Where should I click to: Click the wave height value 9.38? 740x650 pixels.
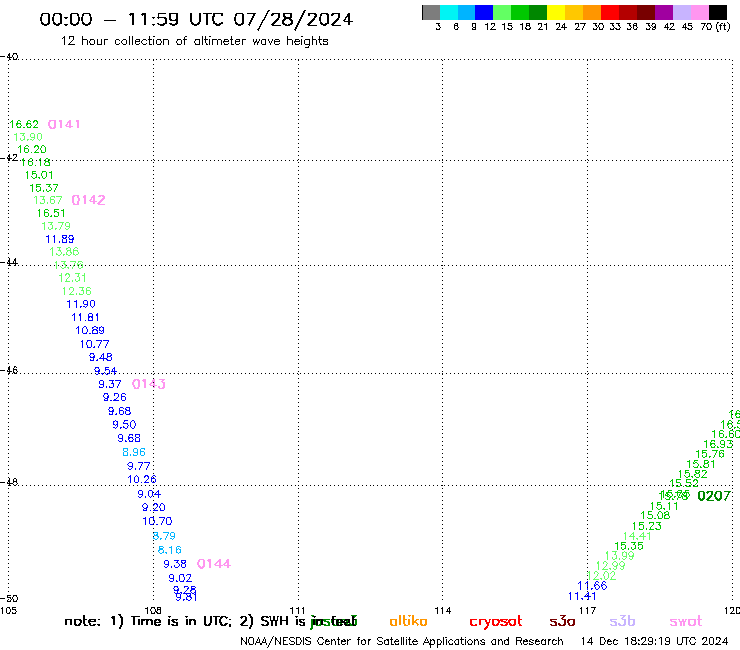[175, 564]
